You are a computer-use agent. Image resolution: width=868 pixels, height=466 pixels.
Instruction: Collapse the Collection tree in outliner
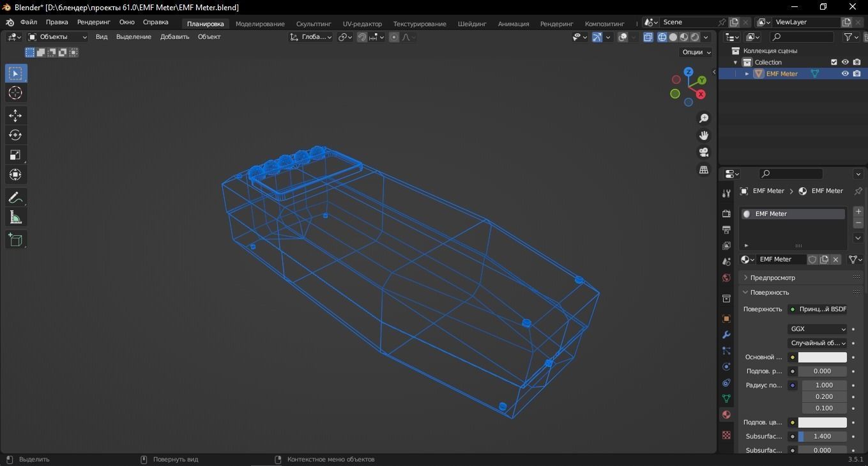point(736,62)
